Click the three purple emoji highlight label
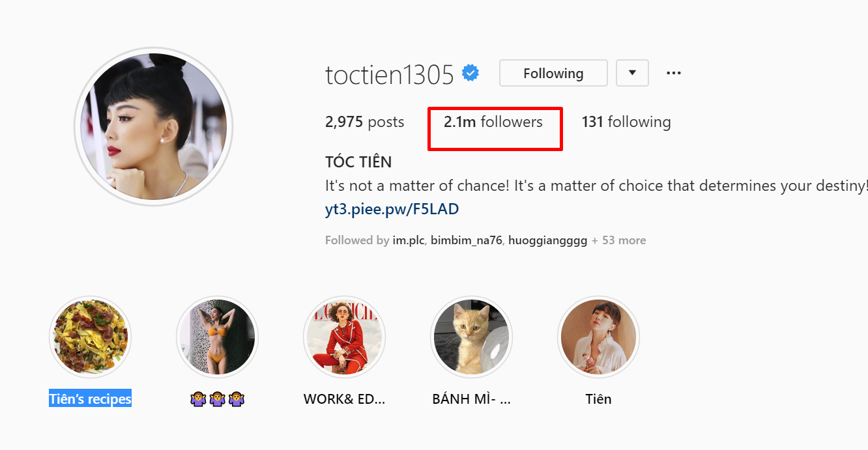868x450 pixels. pyautogui.click(x=217, y=398)
